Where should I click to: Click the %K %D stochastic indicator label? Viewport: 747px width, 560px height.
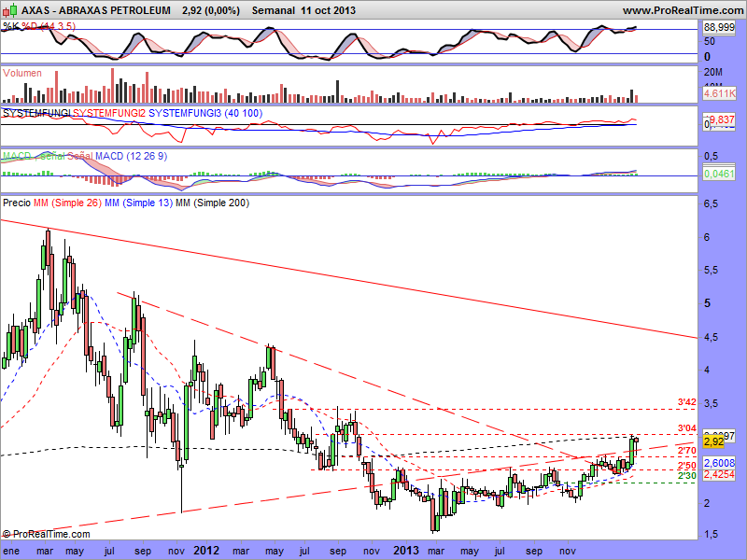(x=39, y=27)
